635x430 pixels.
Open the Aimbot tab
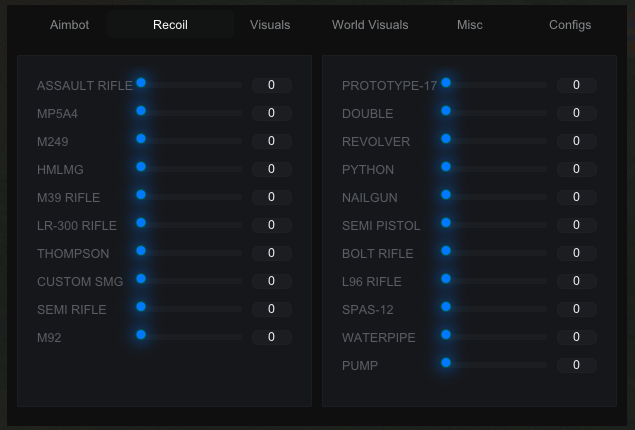coord(69,25)
